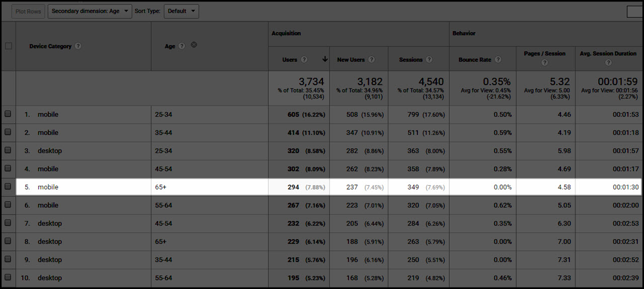
Task: Sort table by Bounce Rate column header
Action: [x=474, y=59]
